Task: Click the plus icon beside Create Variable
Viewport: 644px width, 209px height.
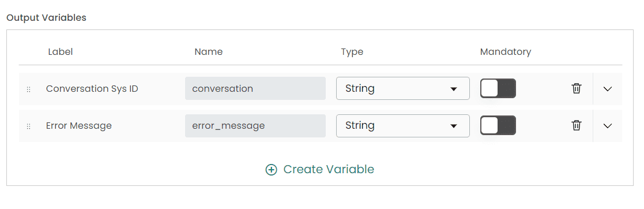Action: tap(271, 170)
